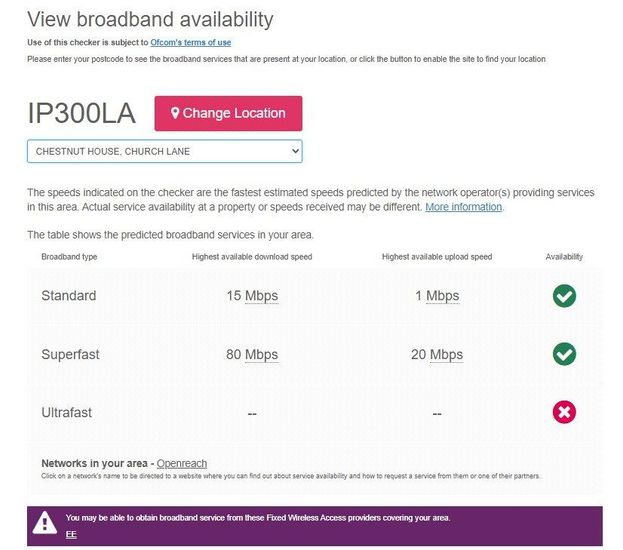Click the location pin icon on Change Location
This screenshot has width=623, height=550.
pos(175,114)
